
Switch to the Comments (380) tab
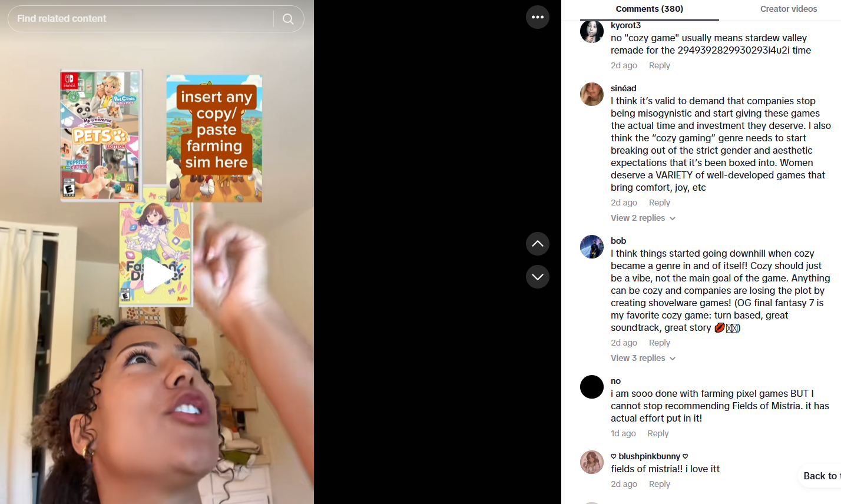pos(650,9)
